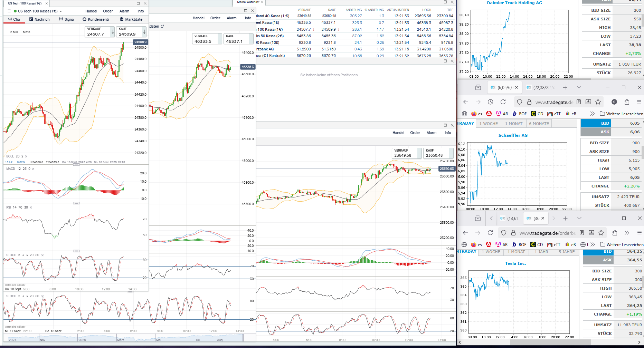Click download icon in the tradegate.de/orderbu address bar
Viewport: 644px width, 348px height.
pos(591,233)
